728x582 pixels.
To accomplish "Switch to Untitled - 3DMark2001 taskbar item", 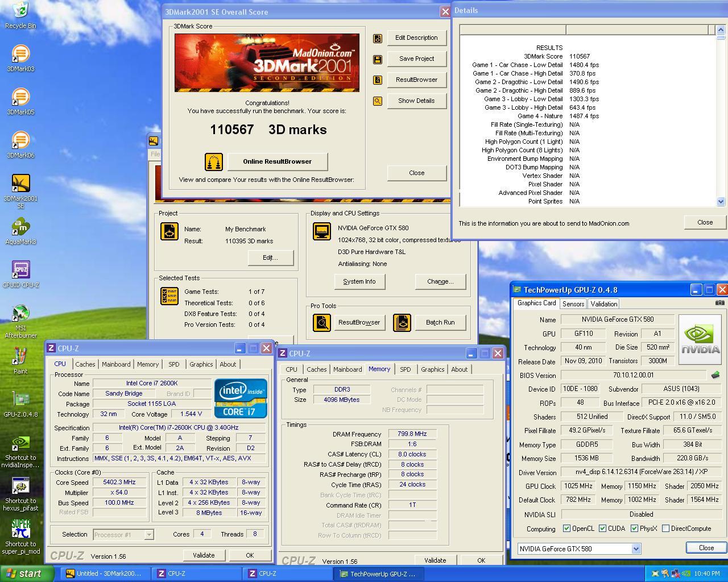I will 104,574.
